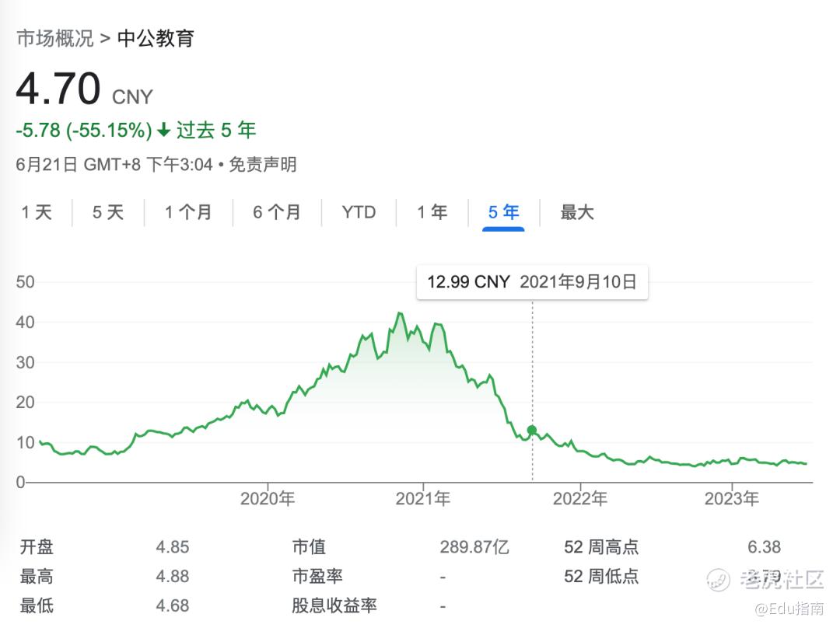
Task: Click the 40 y-axis label
Action: tap(25, 322)
